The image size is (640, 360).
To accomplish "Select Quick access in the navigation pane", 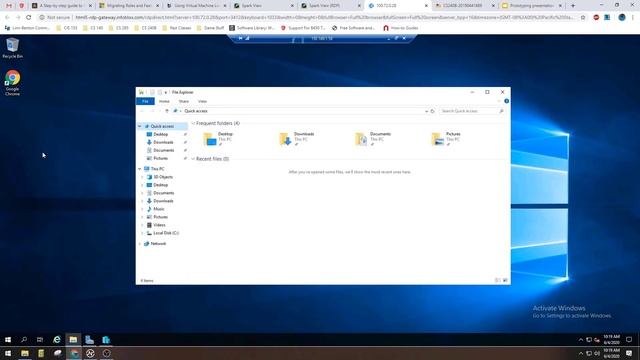I will (x=162, y=127).
